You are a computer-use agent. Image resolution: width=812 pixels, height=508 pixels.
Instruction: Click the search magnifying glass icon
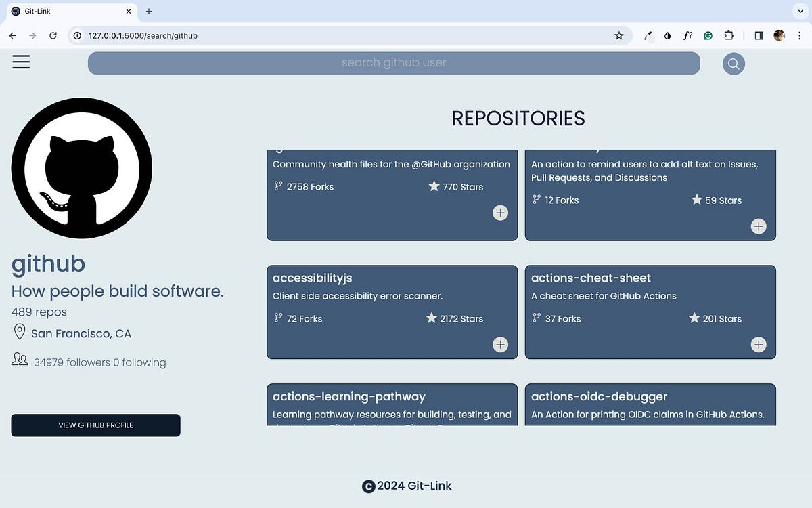point(733,63)
